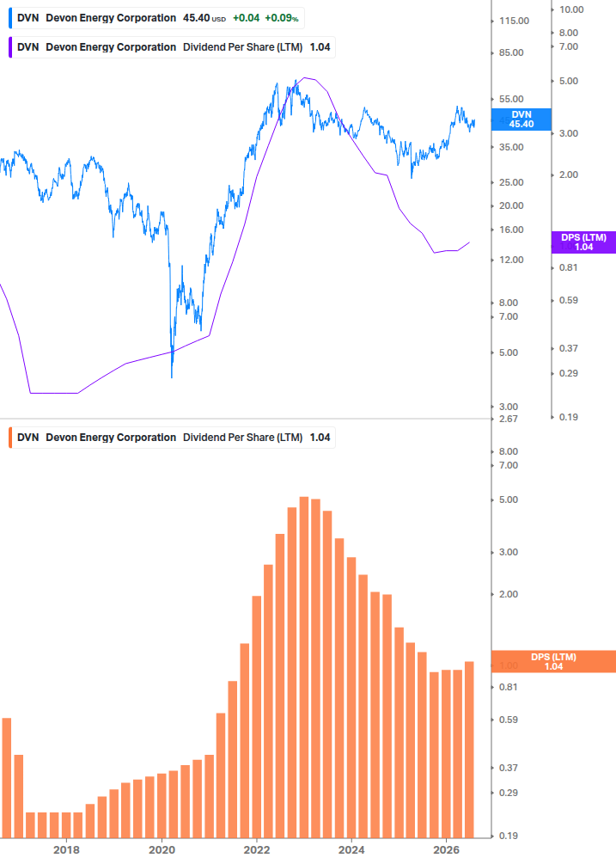Click the 10.00 tick on the top DPS axis
This screenshot has width=616, height=864.
pyautogui.click(x=571, y=9)
